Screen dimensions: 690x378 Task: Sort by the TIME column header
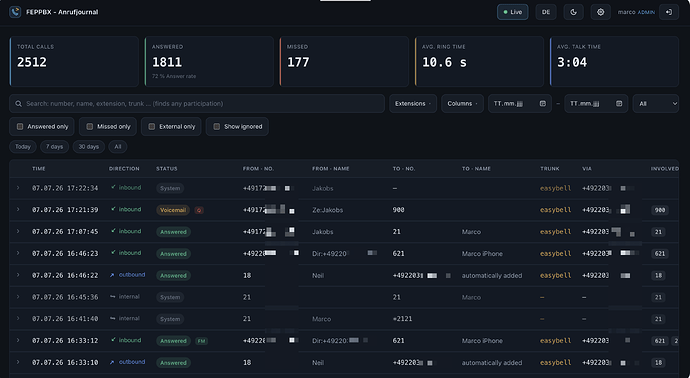[x=39, y=169]
